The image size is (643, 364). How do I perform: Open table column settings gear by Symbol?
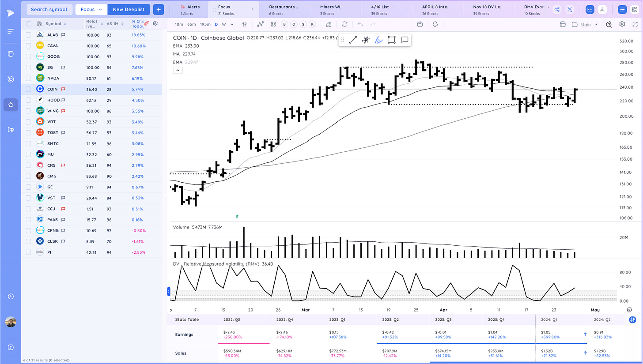(39, 24)
